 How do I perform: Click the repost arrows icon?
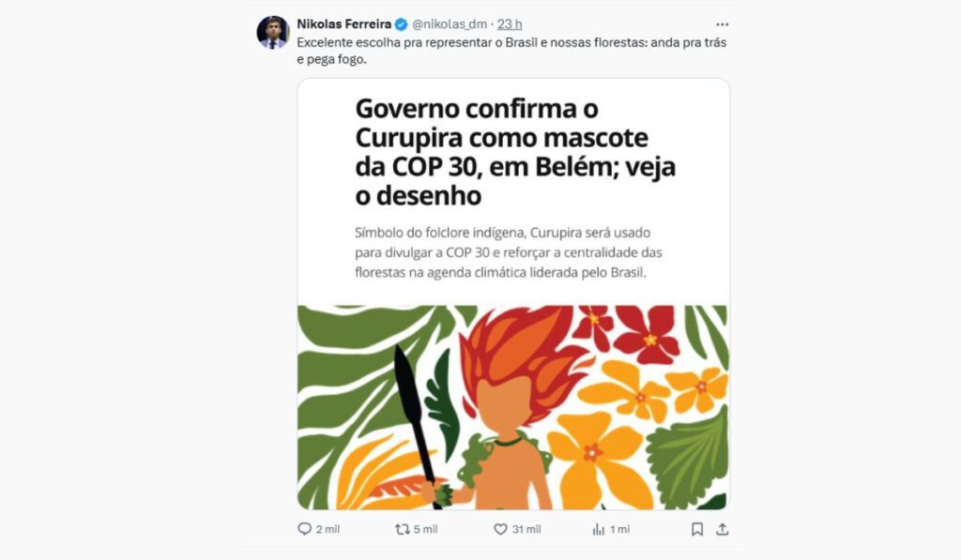(x=402, y=529)
